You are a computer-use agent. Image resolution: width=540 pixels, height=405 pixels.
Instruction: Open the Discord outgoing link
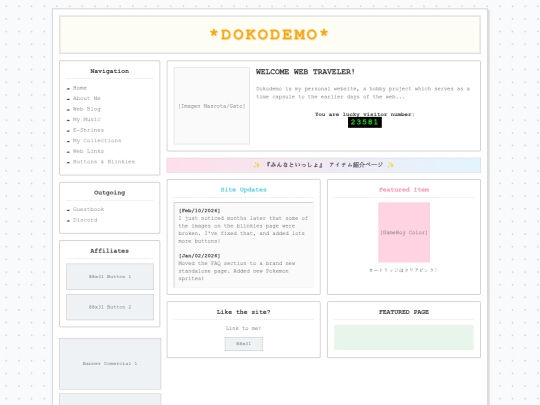[x=85, y=220]
